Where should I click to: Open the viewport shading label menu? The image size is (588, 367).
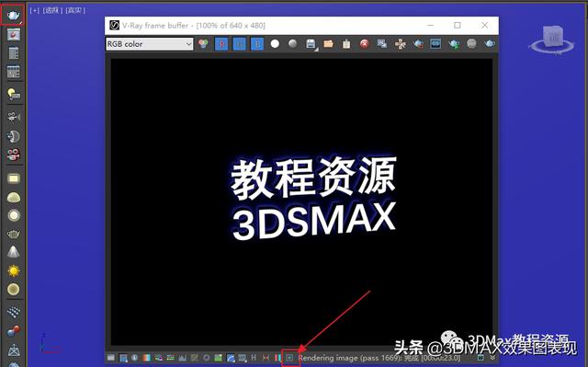pos(75,10)
